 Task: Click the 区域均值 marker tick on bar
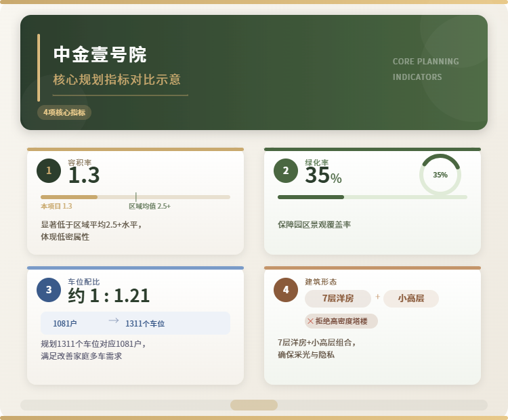coord(135,196)
